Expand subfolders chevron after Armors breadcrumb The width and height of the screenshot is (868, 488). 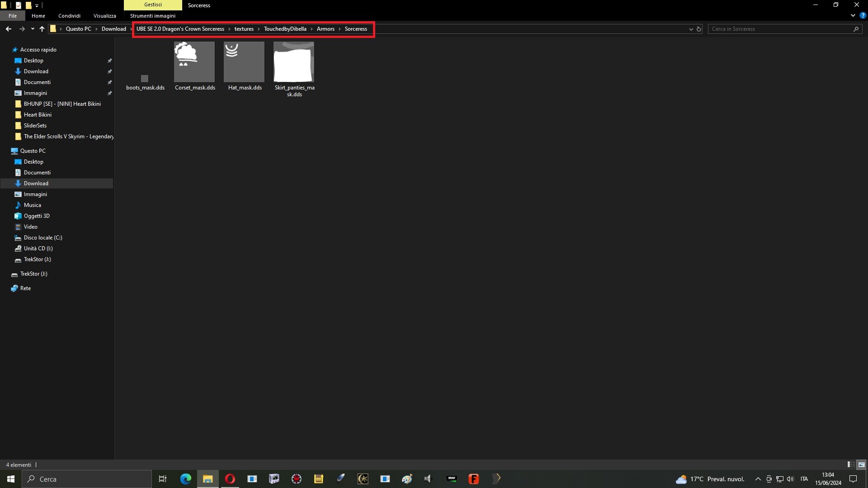click(340, 29)
